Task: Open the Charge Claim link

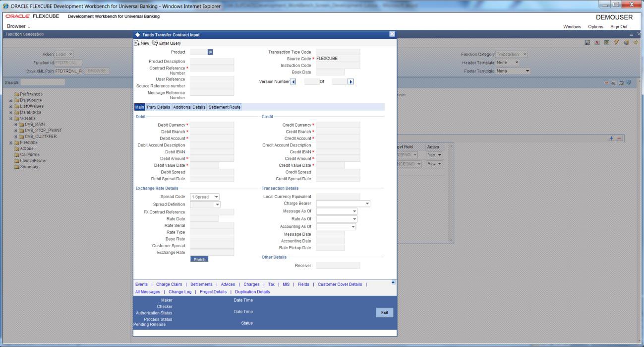Action: (169, 284)
